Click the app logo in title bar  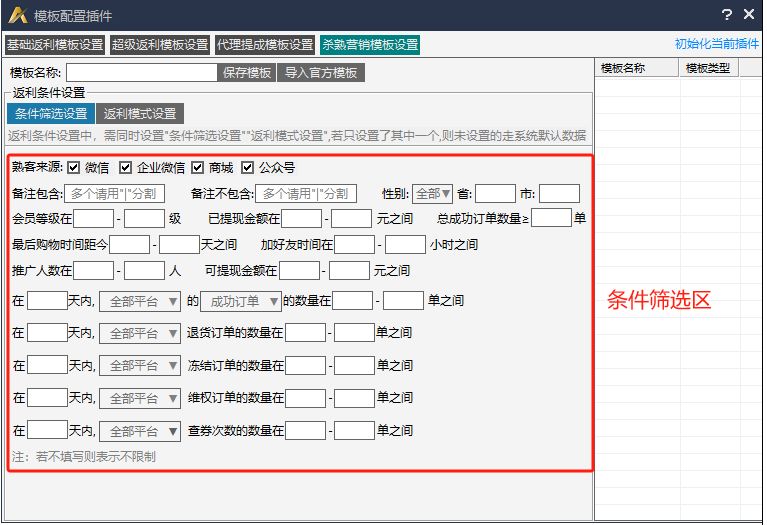tap(18, 15)
